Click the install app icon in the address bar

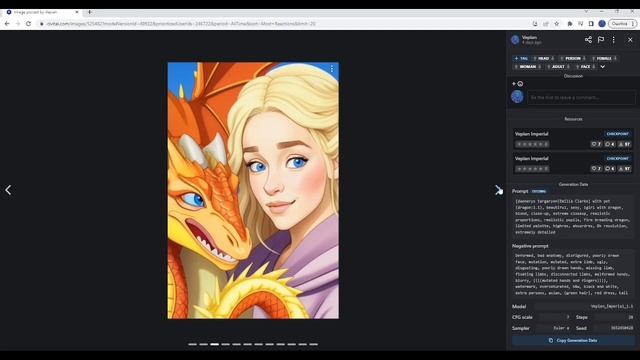[x=535, y=24]
